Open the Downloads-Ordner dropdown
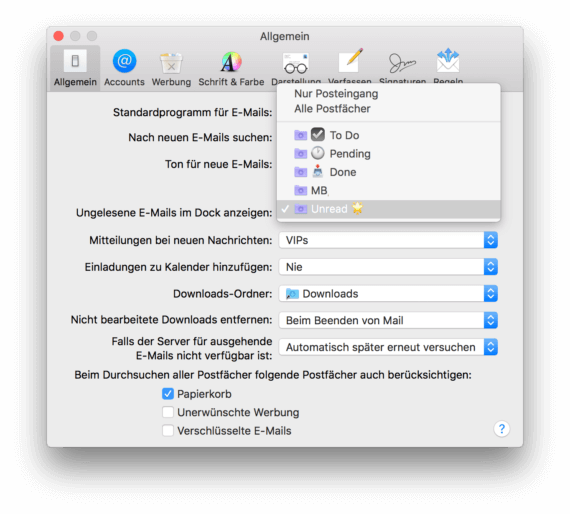This screenshot has width=570, height=514. tap(388, 294)
